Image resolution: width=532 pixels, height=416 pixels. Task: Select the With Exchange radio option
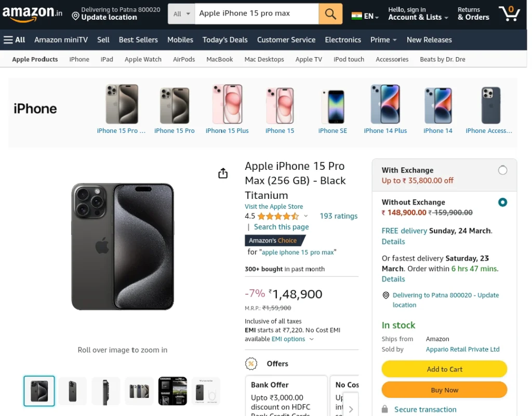[502, 170]
